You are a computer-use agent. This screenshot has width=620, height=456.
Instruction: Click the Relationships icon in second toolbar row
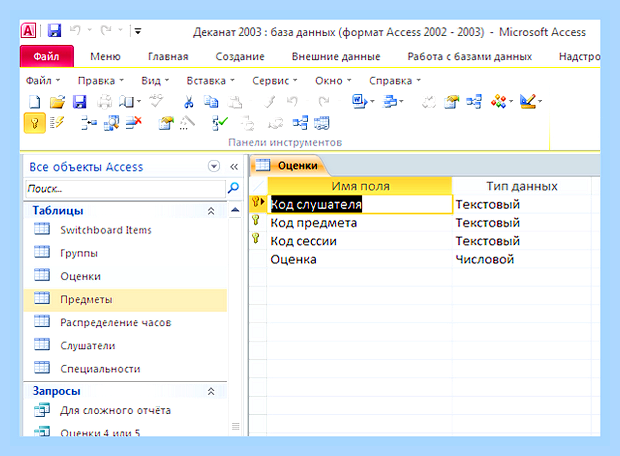pos(300,123)
